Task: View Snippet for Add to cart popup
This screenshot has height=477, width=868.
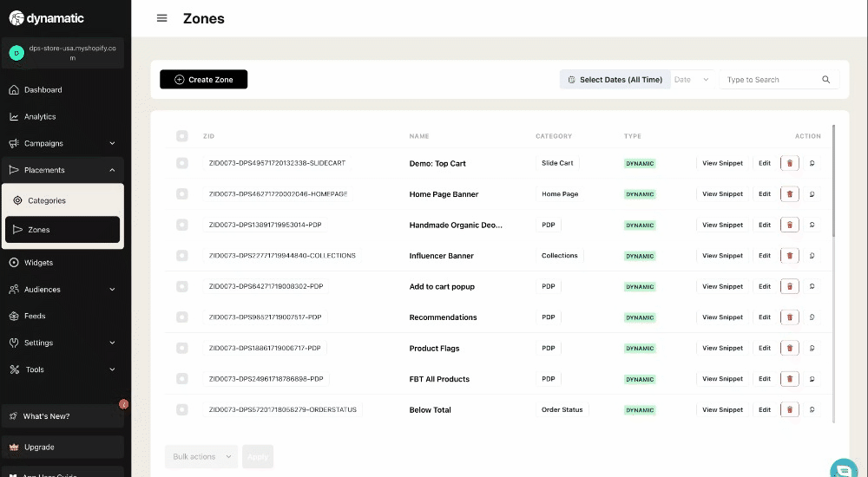Action: coord(722,286)
